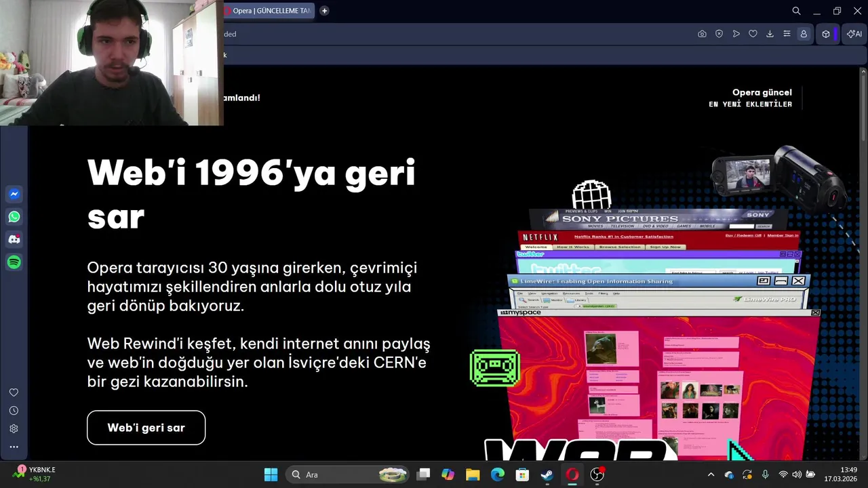Click "EN YENİ EKLENTİLER" link

click(x=750, y=104)
